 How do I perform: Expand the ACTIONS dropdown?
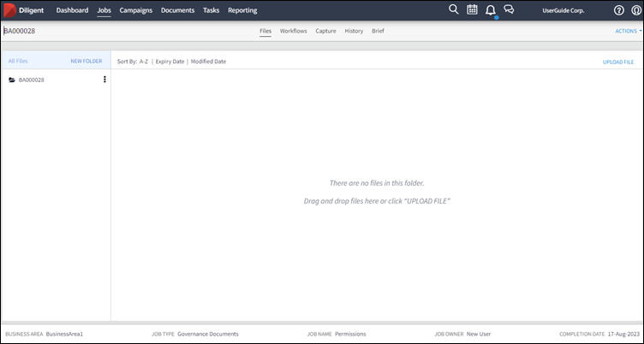628,31
